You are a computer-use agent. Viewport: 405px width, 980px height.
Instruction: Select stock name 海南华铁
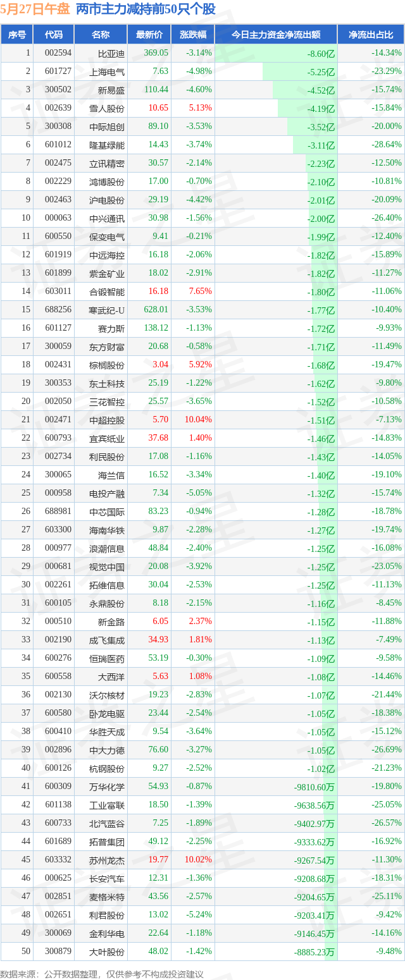(107, 530)
